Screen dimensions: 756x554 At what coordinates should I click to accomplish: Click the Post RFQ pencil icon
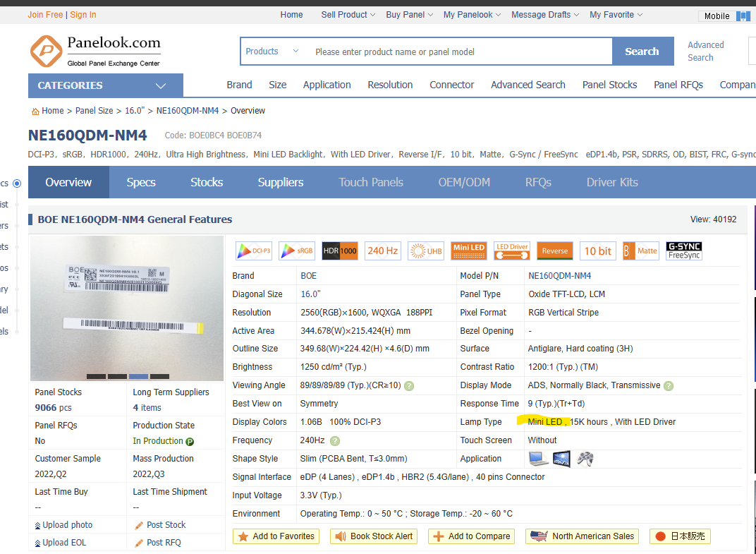coord(139,543)
